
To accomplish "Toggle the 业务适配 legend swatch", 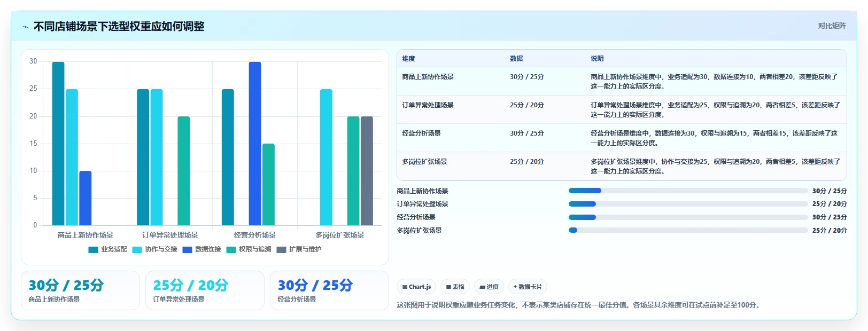I will tap(94, 250).
